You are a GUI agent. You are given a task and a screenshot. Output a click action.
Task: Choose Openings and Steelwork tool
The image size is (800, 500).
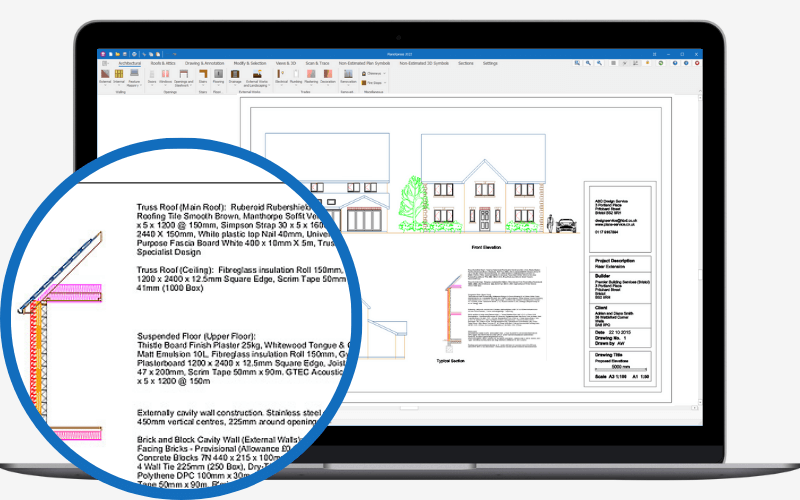click(x=184, y=78)
